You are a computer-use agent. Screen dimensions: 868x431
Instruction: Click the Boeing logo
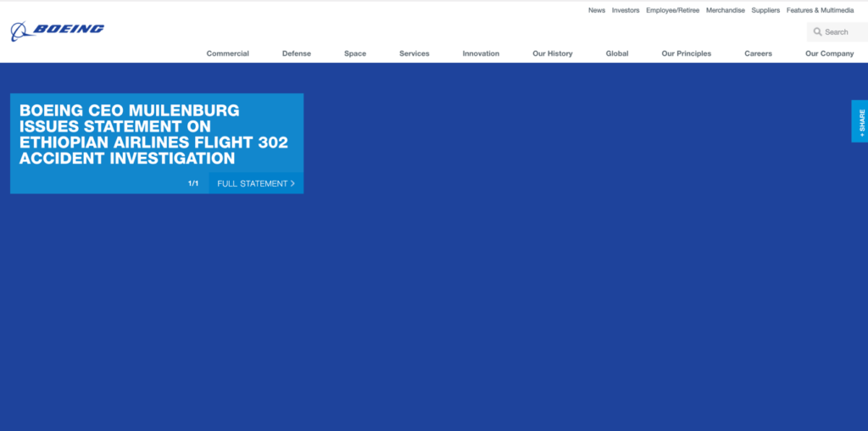pos(57,31)
